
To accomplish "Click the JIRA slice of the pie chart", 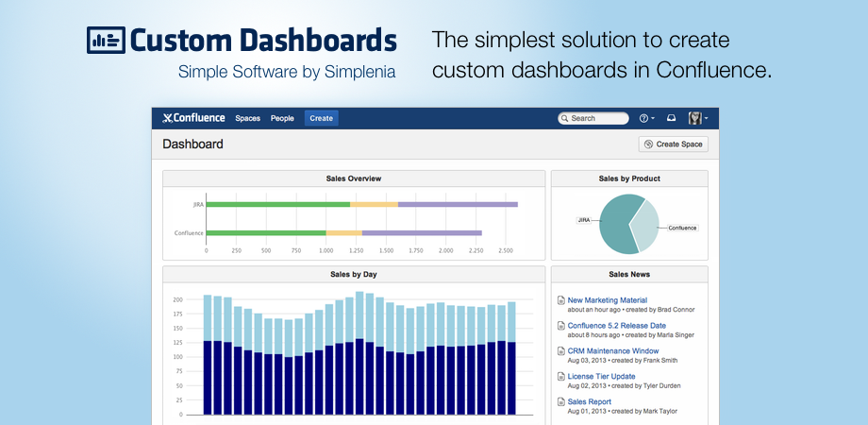I will 615,225.
